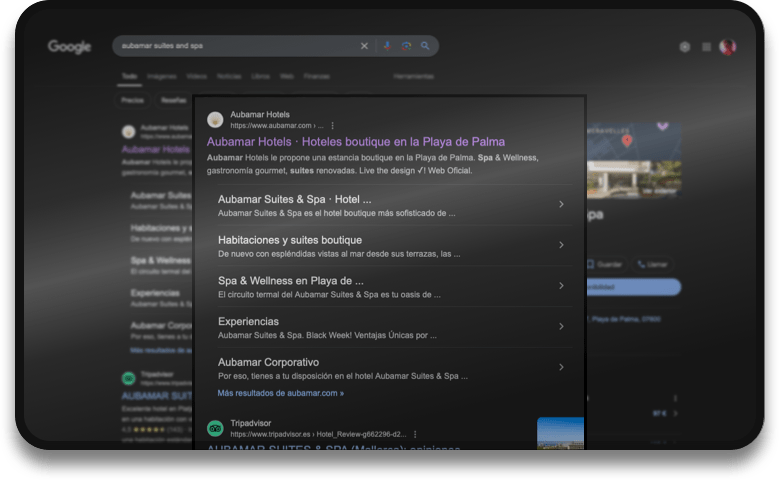The height and width of the screenshot is (480, 779).
Task: Clear the search box with the X icon
Action: (364, 46)
